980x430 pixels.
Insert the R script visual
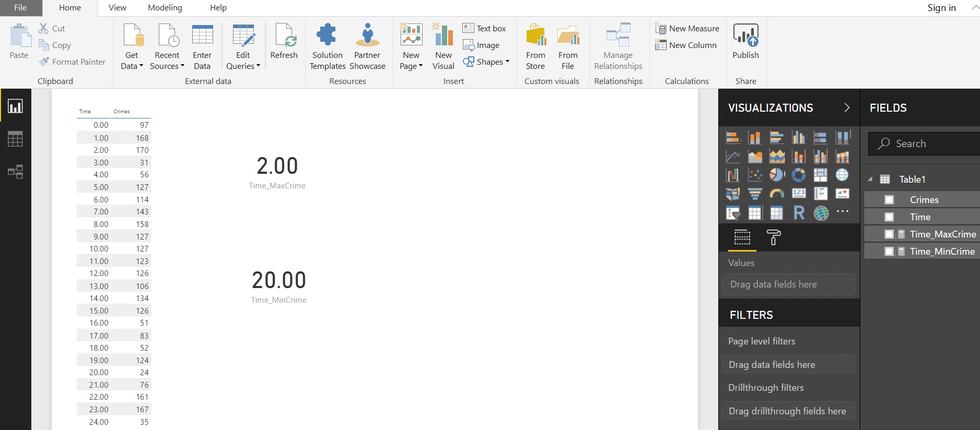tap(799, 213)
